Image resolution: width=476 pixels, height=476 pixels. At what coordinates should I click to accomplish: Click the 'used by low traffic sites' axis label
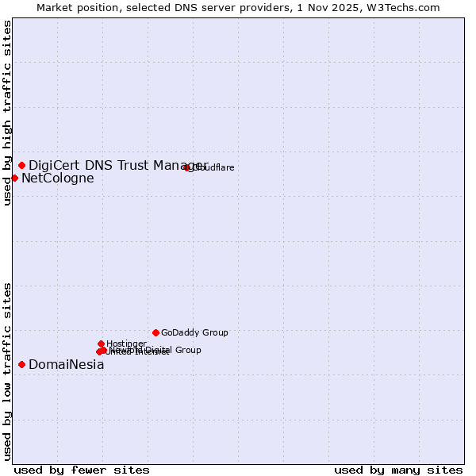click(x=7, y=370)
